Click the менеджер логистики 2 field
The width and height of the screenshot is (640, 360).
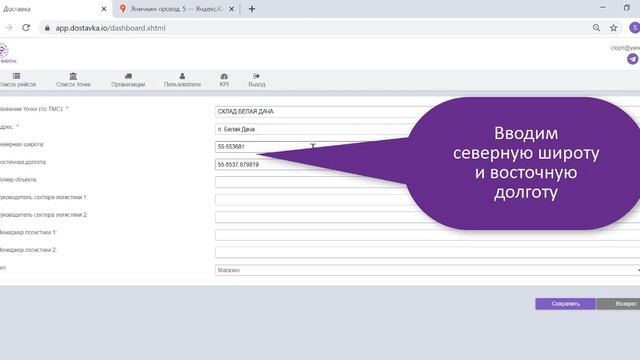pyautogui.click(x=427, y=252)
